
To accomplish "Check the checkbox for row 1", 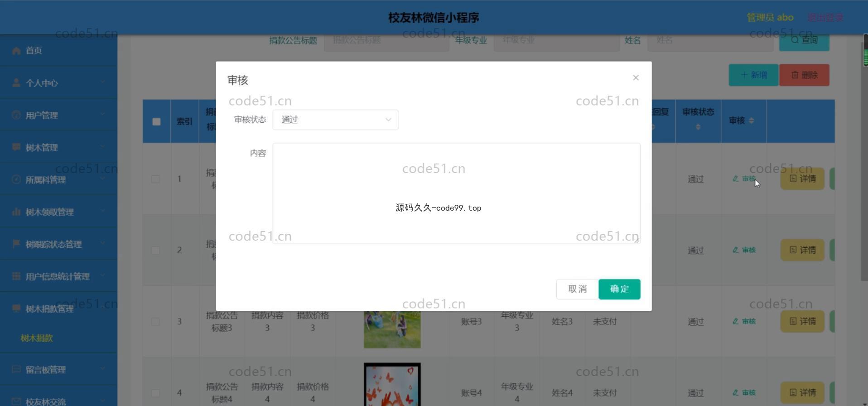I will point(155,179).
